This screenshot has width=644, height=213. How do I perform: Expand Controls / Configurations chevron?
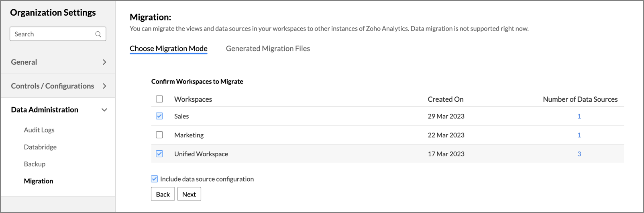(x=104, y=86)
